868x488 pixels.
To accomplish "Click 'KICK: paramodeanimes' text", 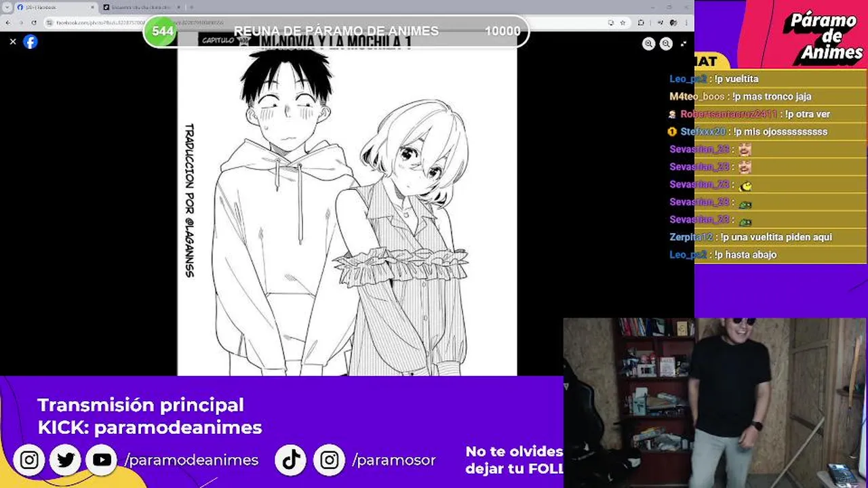I will pos(150,428).
